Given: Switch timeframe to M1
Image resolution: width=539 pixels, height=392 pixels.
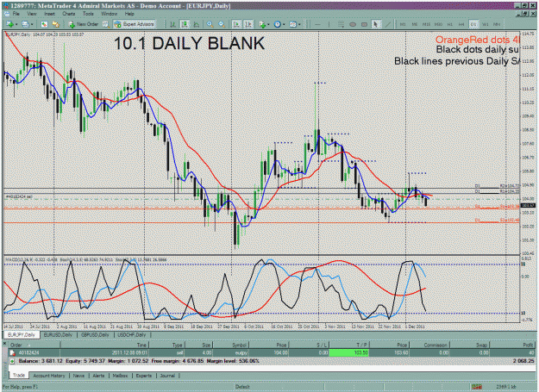Looking at the screenshot, I should point(403,24).
